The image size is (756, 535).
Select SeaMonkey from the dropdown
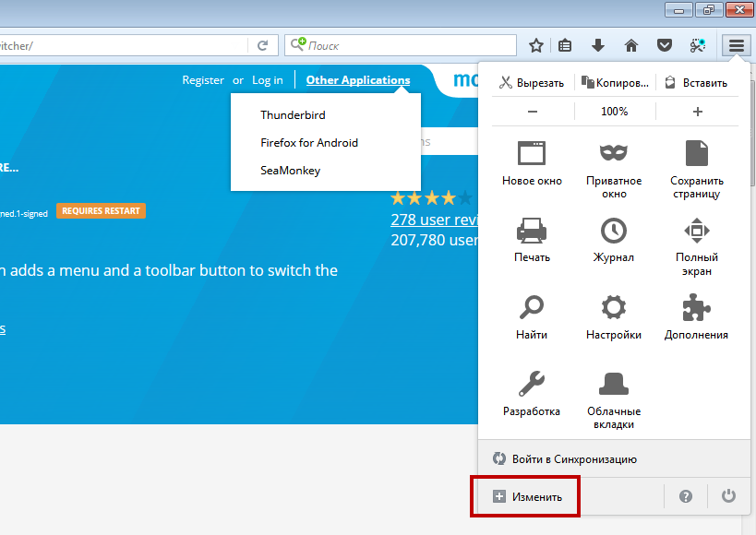point(290,171)
